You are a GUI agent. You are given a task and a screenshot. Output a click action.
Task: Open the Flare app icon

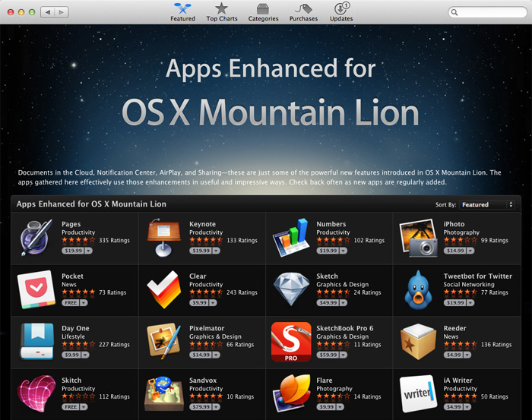pyautogui.click(x=291, y=393)
